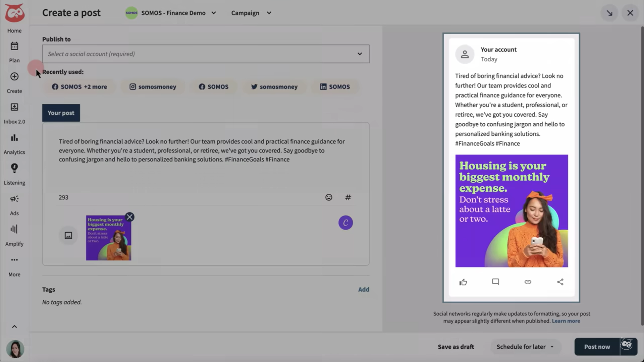
Task: Add a tag with the Add link
Action: click(364, 289)
